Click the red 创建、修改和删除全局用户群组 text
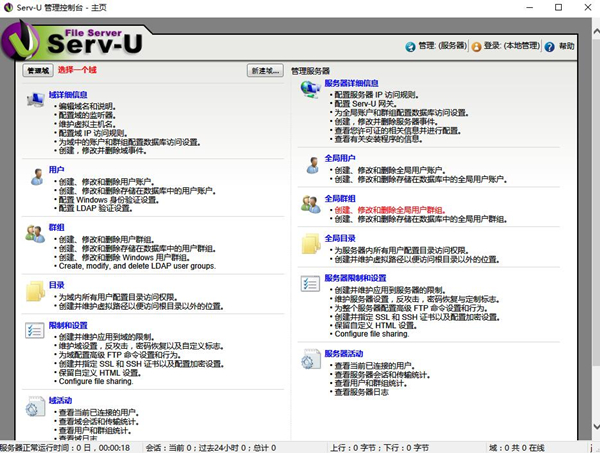The height and width of the screenshot is (453, 600). (390, 210)
